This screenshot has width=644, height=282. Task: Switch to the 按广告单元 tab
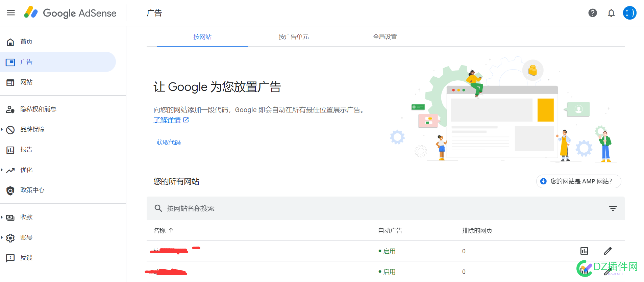tap(294, 37)
